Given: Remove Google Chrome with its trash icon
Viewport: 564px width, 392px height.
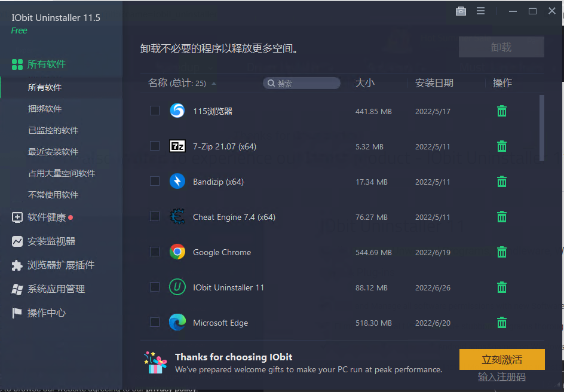Looking at the screenshot, I should pyautogui.click(x=502, y=252).
